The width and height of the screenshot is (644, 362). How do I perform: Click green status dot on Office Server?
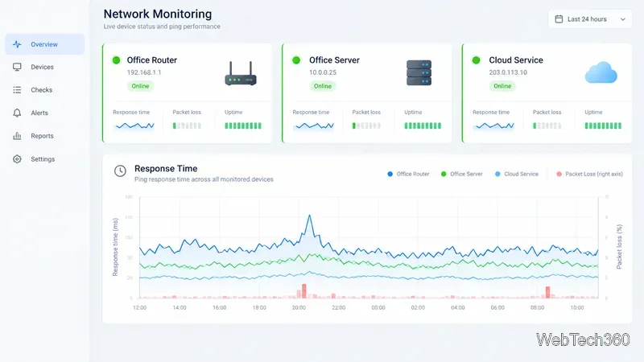296,60
